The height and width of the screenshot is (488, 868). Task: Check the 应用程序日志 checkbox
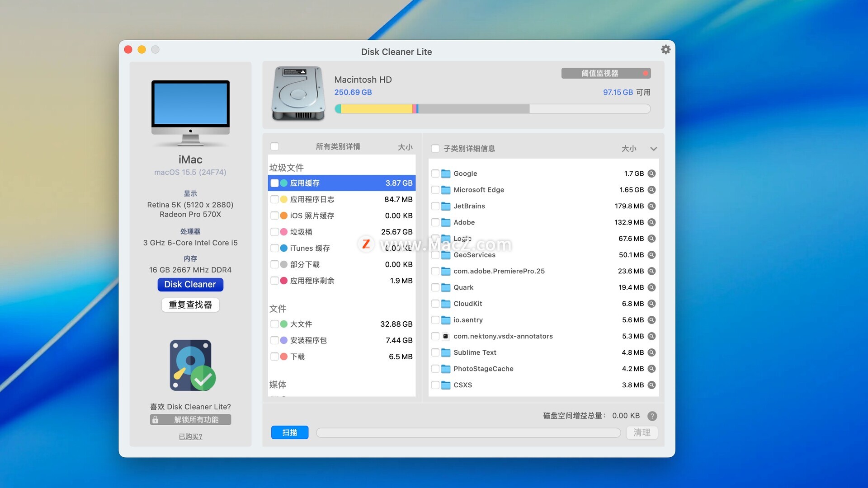[x=274, y=199]
